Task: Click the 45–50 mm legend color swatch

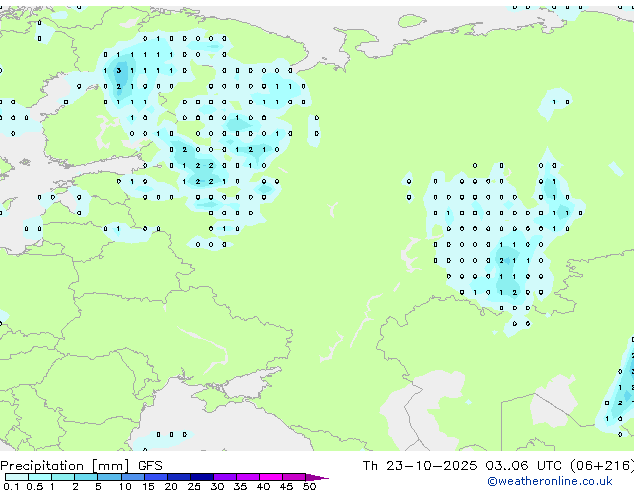Action: coord(294,477)
